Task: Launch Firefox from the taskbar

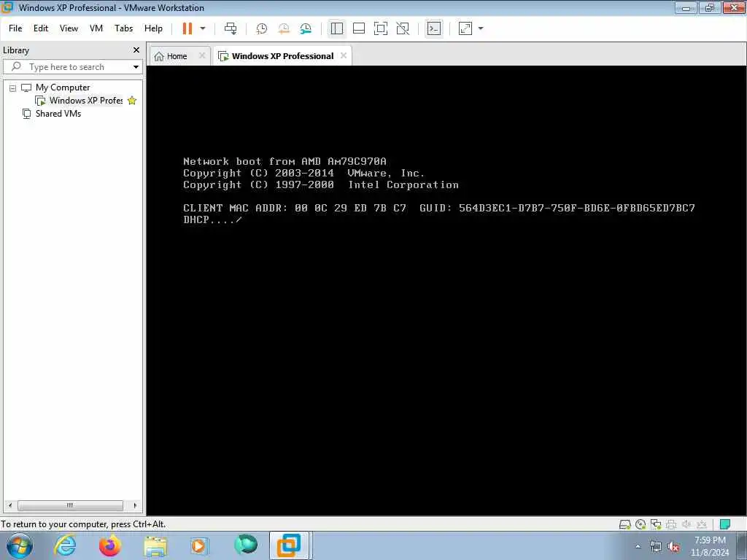Action: 110,545
